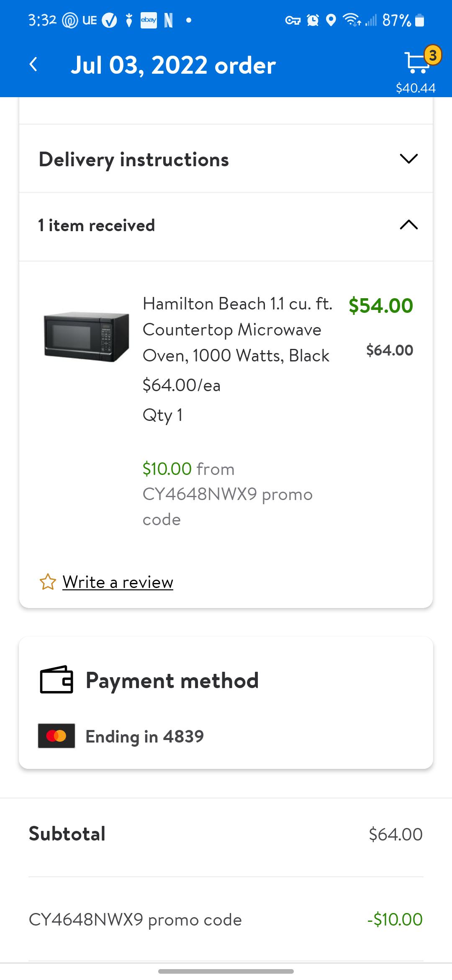This screenshot has width=452, height=980.
Task: Open the Write a review link
Action: (x=117, y=582)
